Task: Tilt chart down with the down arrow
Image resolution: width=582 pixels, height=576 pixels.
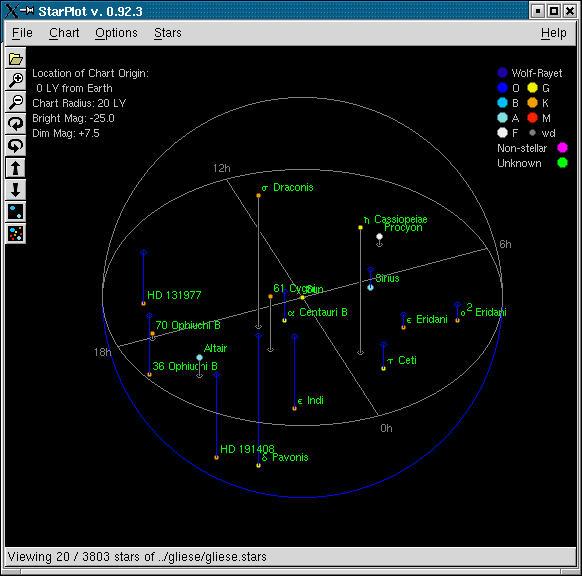Action: tap(15, 190)
